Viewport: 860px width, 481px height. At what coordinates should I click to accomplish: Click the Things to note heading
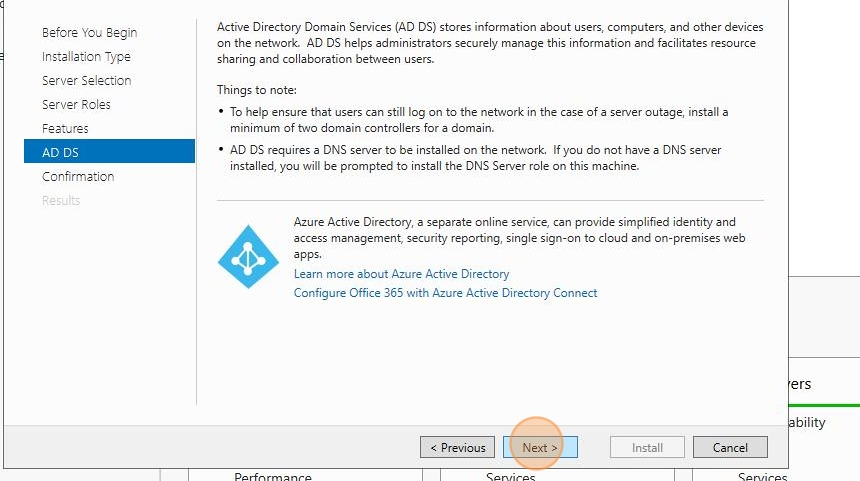point(256,90)
